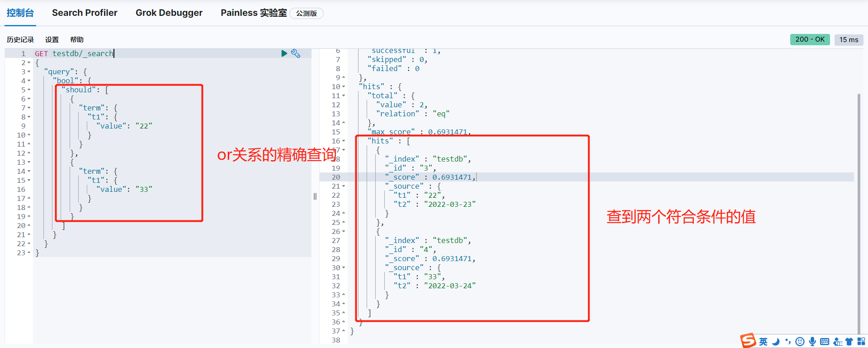Fold "_source" block on response line 30
Viewport: 868px width, 348px height.
344,267
